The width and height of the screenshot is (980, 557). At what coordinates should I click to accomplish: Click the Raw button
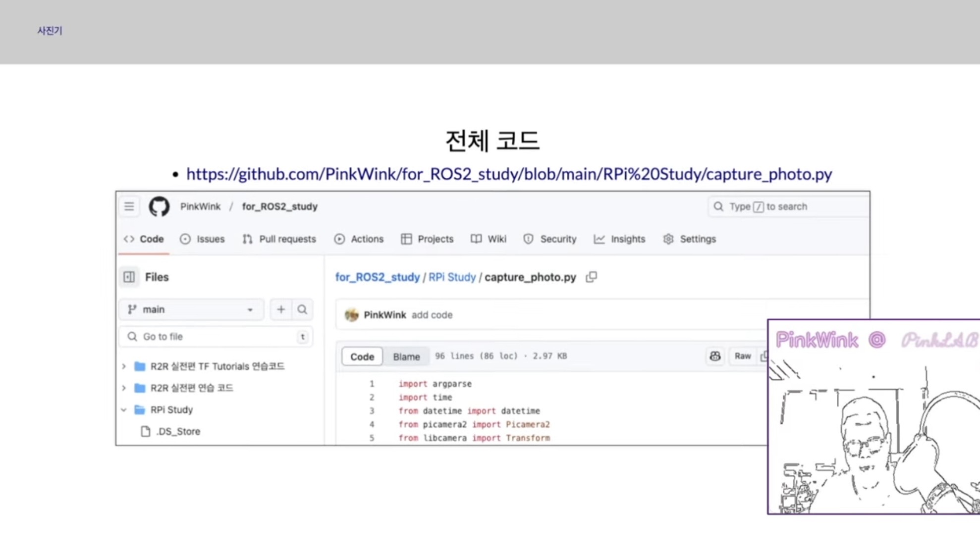coord(742,356)
